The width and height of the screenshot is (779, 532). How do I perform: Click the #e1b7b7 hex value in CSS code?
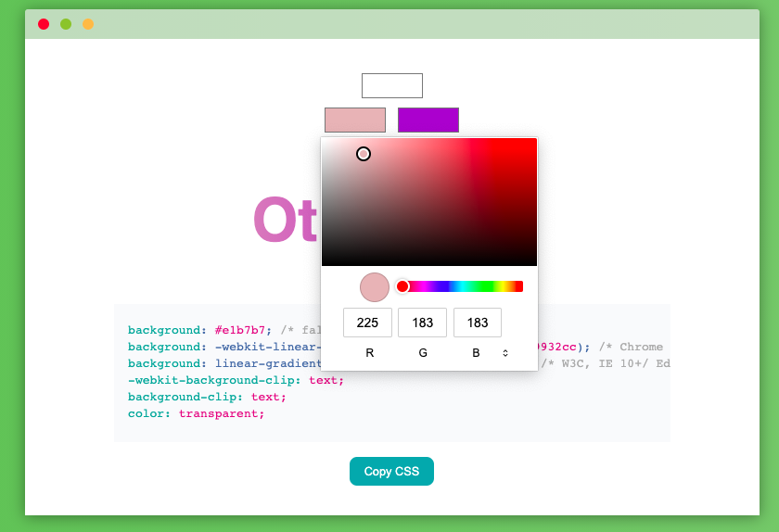pyautogui.click(x=240, y=330)
